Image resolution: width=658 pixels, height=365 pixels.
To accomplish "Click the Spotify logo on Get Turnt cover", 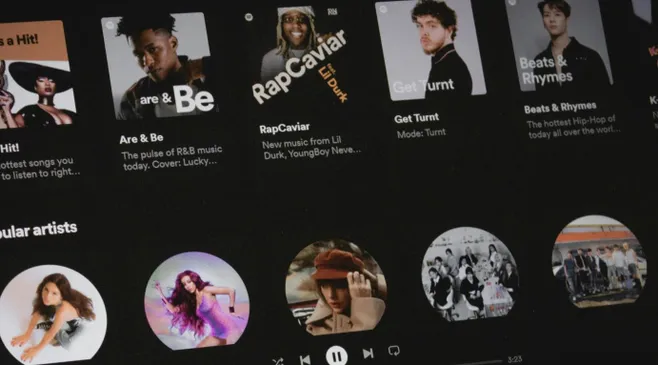I will click(x=383, y=8).
